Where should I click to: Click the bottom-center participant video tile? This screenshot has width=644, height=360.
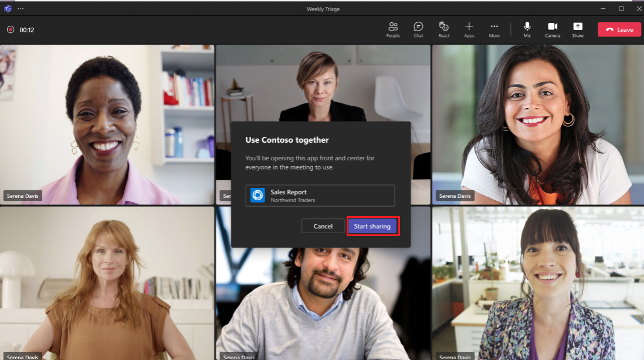pos(323,294)
